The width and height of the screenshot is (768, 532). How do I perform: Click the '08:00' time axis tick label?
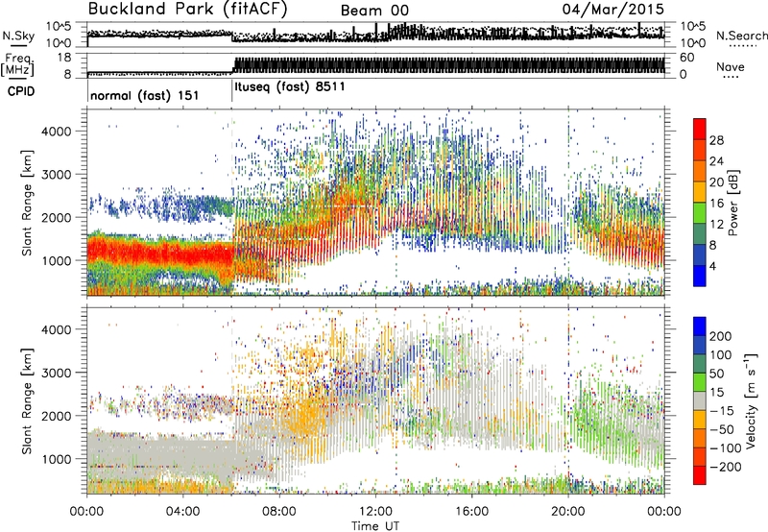(x=279, y=512)
